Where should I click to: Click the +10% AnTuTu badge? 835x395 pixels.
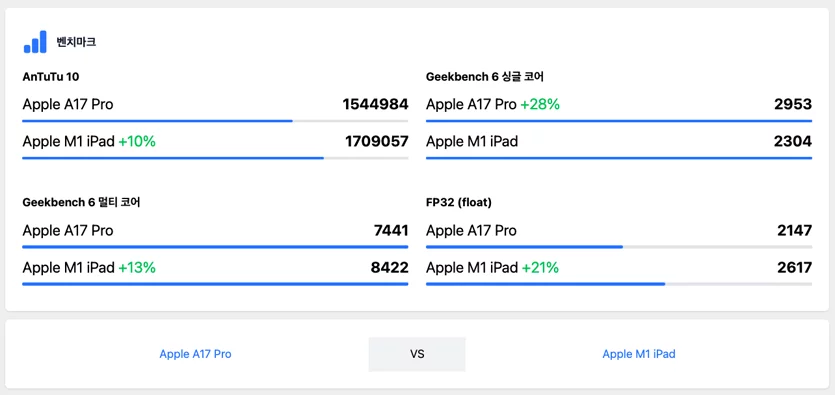pos(137,142)
